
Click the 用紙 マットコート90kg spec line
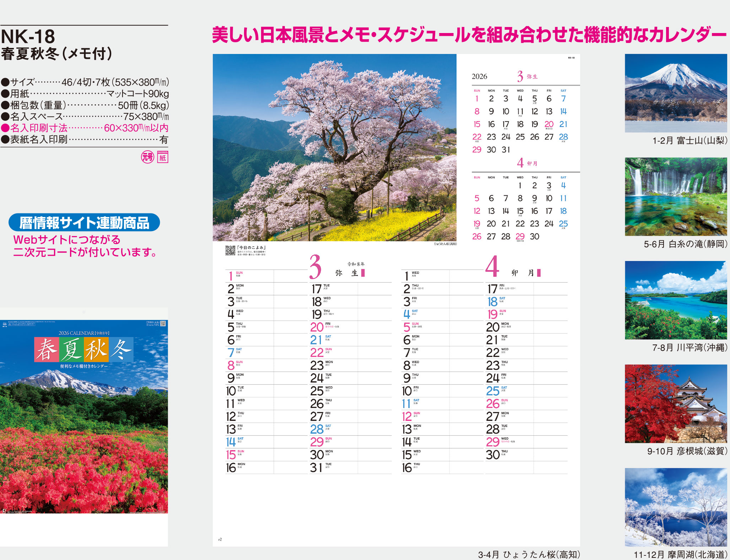point(85,94)
